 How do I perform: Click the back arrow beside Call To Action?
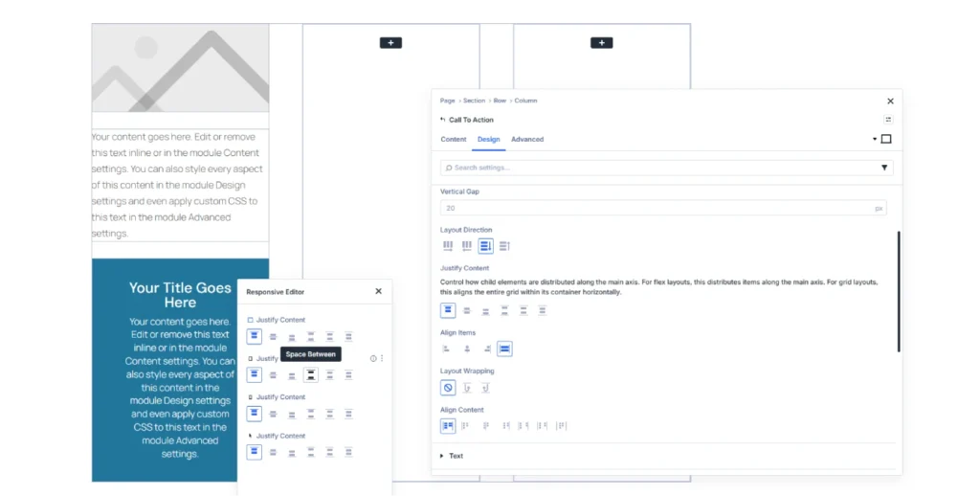point(442,120)
